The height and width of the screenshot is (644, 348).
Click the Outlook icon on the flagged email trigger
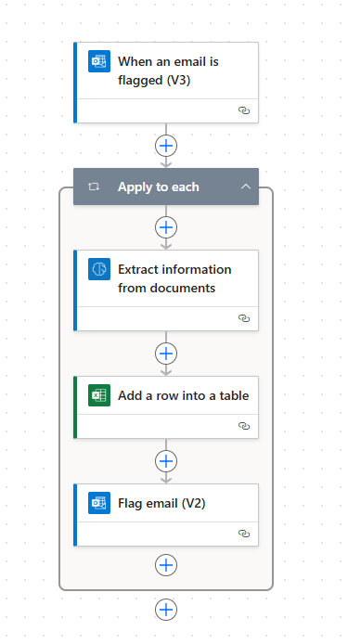tap(99, 61)
